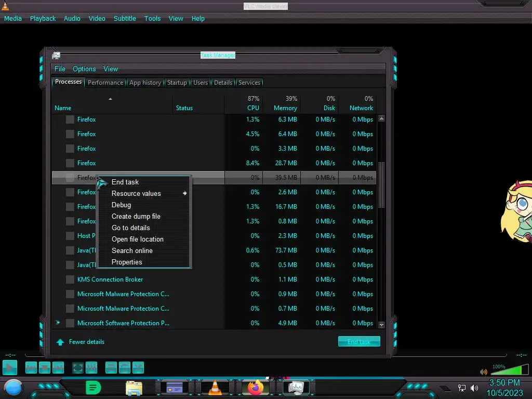532x399 pixels.
Task: Click the VLC Previous media button
Action: click(x=31, y=367)
